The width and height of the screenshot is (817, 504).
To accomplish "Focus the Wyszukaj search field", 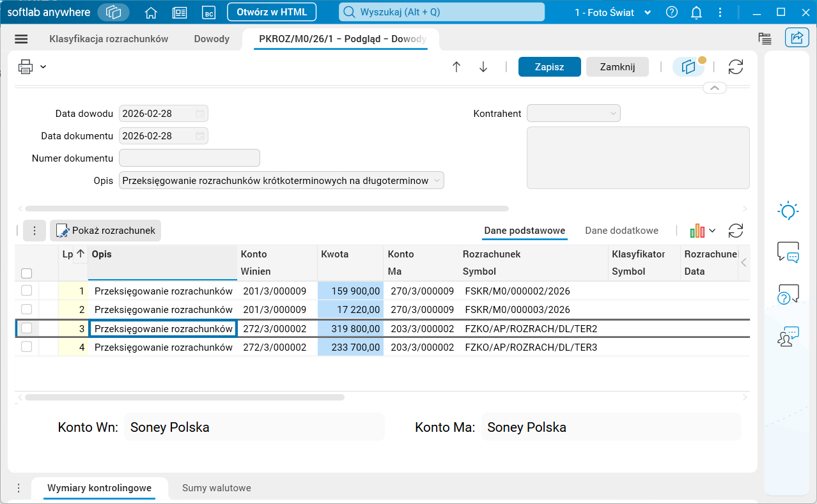I will [442, 12].
